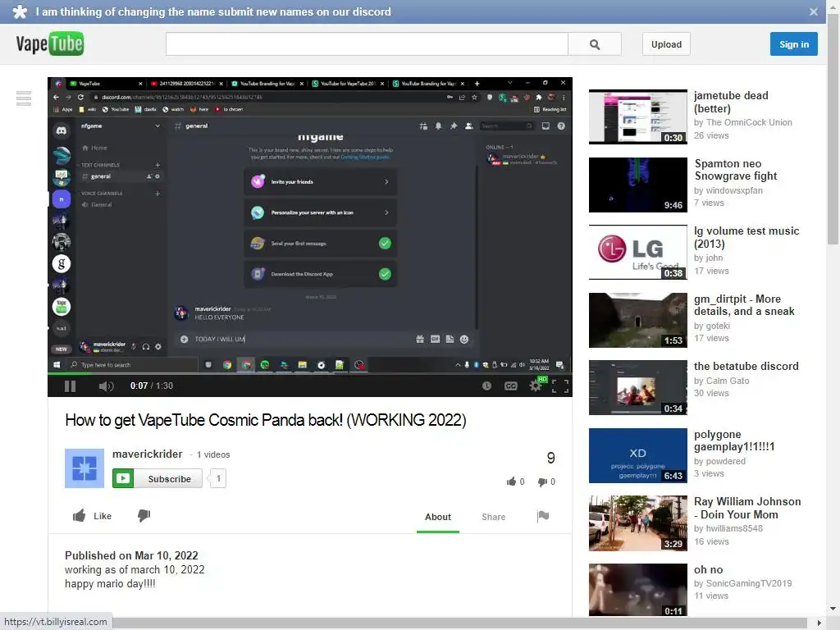The image size is (840, 630).
Task: Open jametube dead (better) thumbnail
Action: point(637,116)
